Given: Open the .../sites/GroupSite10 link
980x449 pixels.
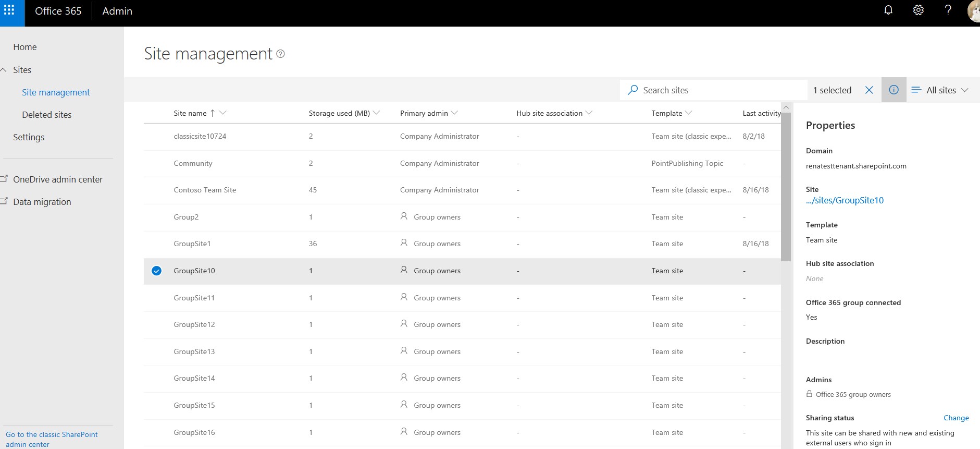Looking at the screenshot, I should click(x=845, y=200).
